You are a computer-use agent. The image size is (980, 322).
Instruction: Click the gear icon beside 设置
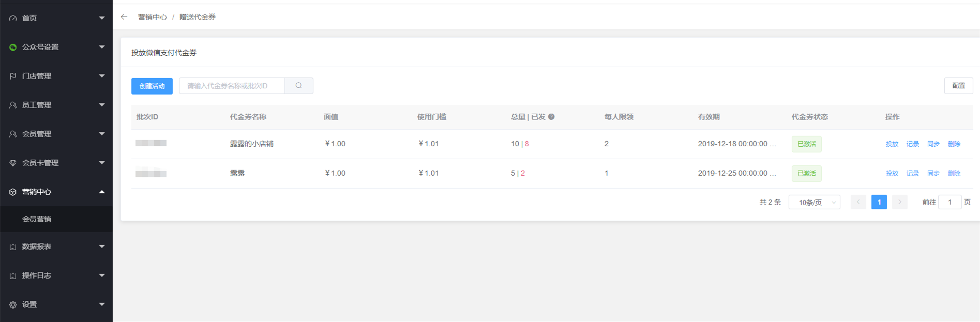click(x=13, y=304)
